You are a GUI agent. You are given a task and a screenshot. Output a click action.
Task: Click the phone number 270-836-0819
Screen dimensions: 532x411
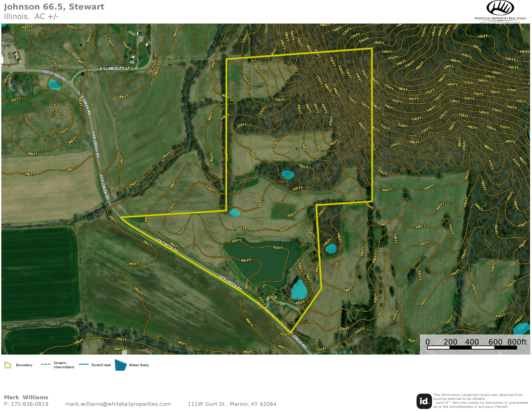(30, 404)
